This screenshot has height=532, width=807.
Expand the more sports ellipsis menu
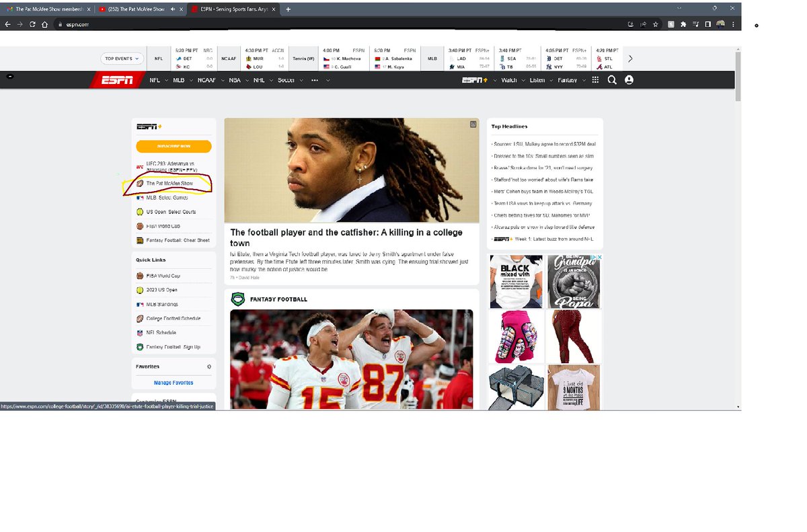click(314, 80)
